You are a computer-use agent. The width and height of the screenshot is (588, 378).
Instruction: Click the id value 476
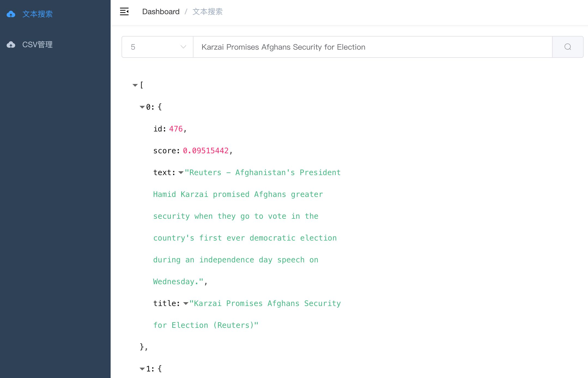coord(176,129)
